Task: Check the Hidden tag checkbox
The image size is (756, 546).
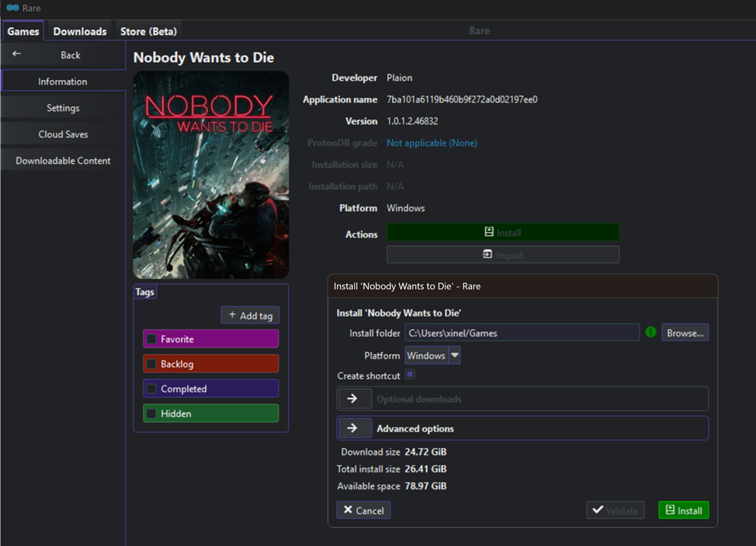Action: (x=152, y=413)
